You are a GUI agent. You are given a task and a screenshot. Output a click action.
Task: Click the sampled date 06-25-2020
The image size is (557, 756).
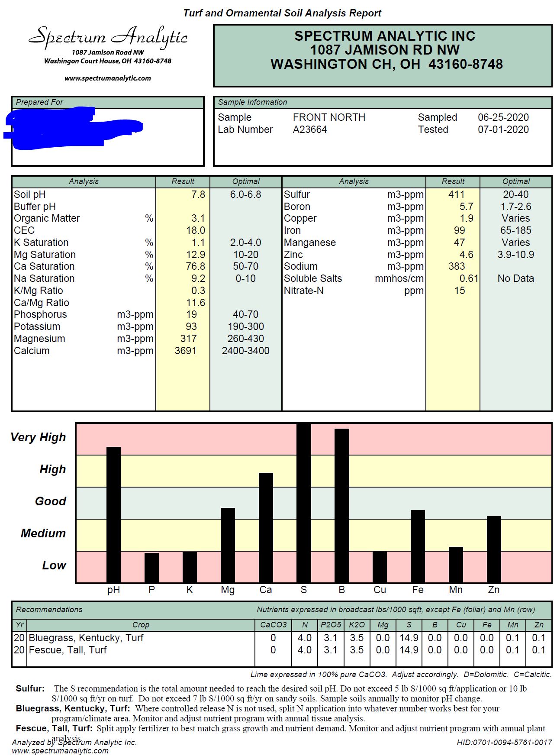(503, 117)
